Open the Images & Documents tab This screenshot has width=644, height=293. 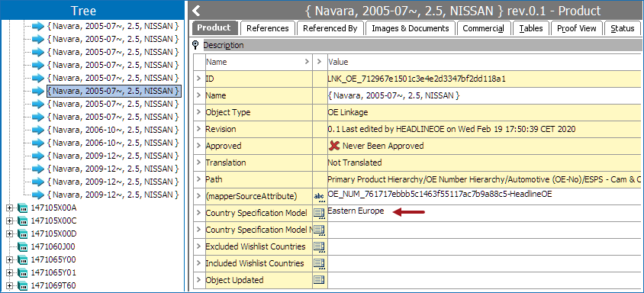point(411,28)
